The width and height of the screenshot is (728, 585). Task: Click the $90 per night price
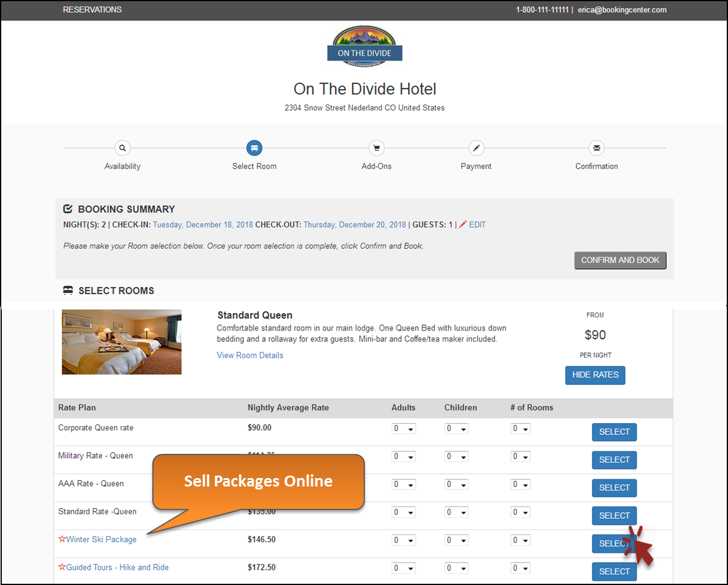click(x=595, y=335)
